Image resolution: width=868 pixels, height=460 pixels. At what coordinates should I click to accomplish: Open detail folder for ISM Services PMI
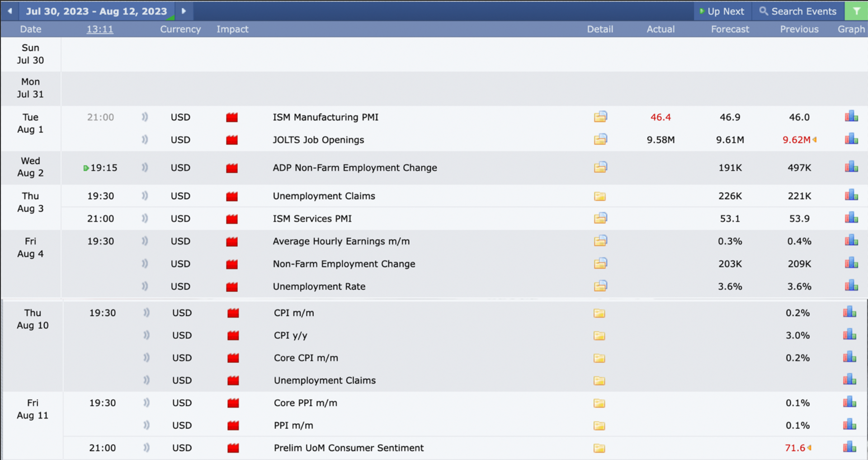click(600, 218)
